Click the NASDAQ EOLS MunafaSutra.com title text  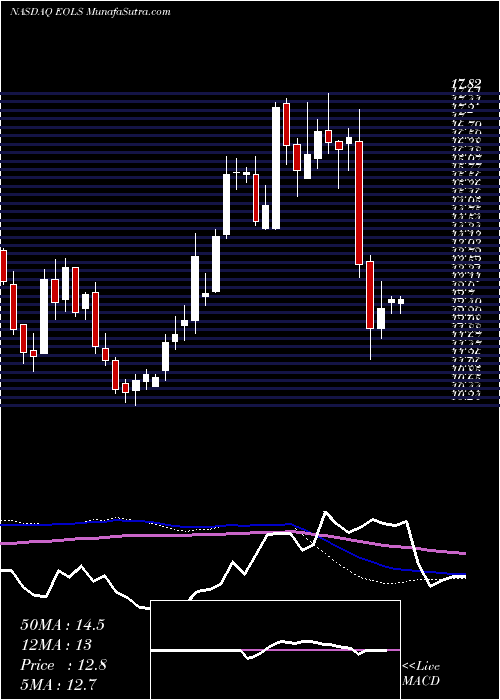pos(90,12)
